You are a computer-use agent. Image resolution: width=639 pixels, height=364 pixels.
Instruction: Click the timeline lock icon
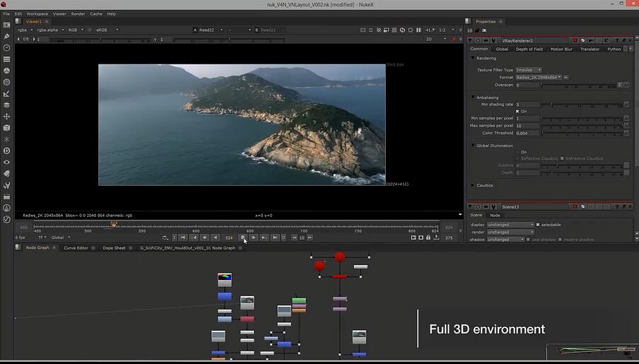[x=428, y=237]
